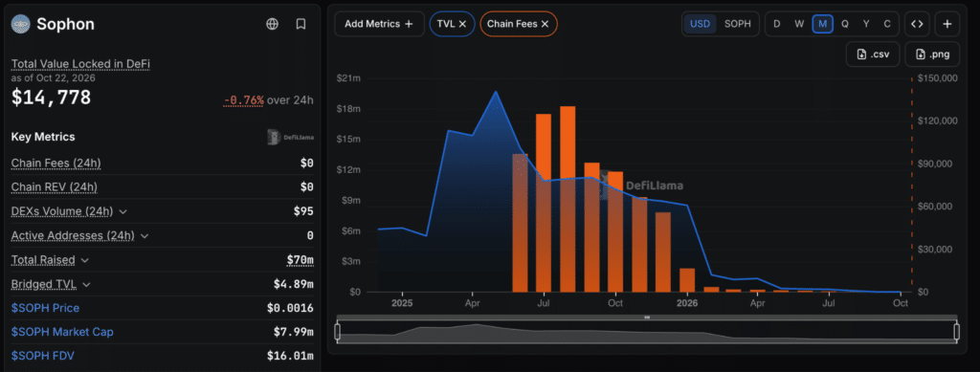This screenshot has width=980, height=372.
Task: Open the $SOPH FDV link
Action: (x=43, y=356)
